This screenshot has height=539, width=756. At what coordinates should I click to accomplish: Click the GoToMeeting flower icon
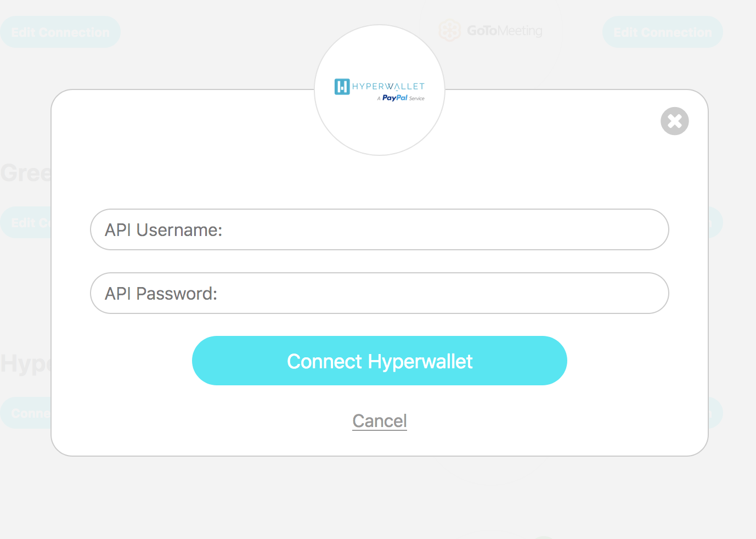click(x=449, y=30)
